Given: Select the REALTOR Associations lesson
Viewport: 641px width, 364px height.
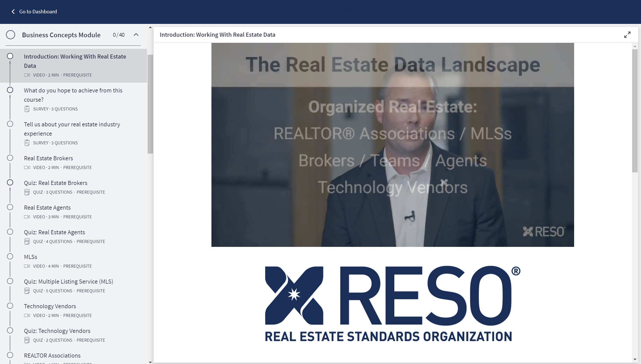Looking at the screenshot, I should [x=52, y=356].
